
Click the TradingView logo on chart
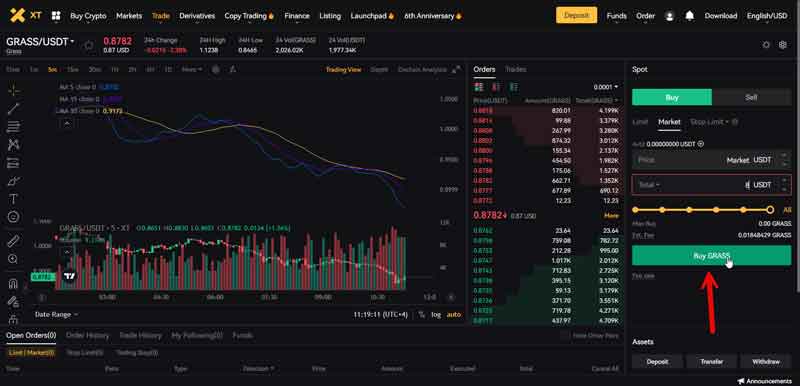point(70,276)
